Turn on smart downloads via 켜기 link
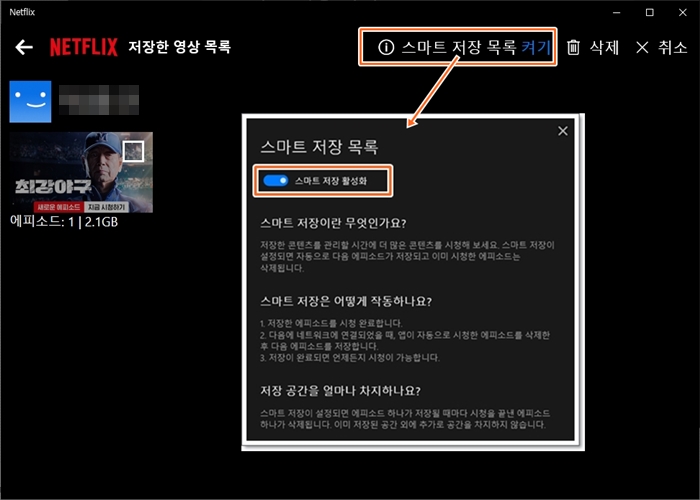The width and height of the screenshot is (700, 500). pyautogui.click(x=536, y=47)
